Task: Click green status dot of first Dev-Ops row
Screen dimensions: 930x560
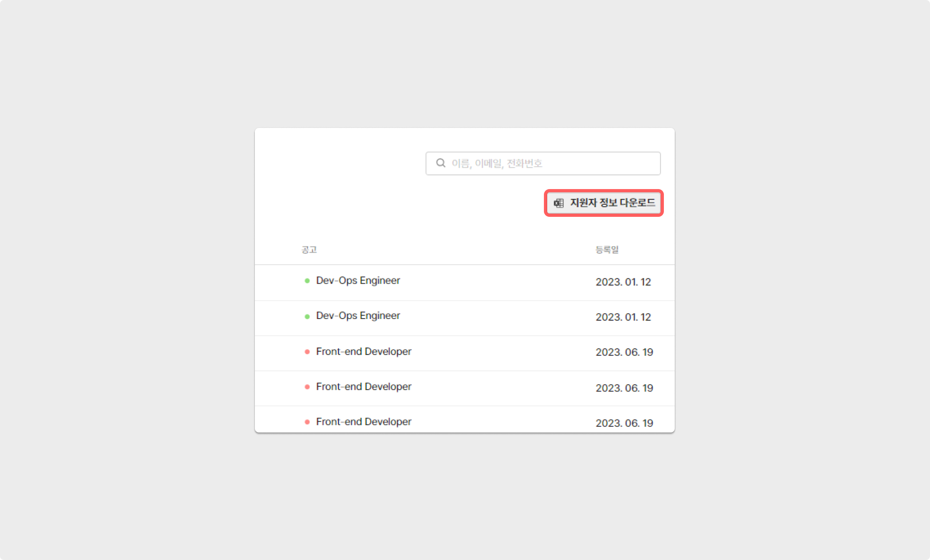Action: click(307, 281)
